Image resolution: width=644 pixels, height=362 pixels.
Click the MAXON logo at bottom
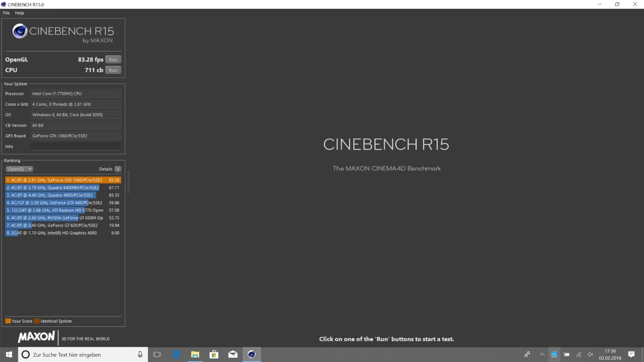click(x=36, y=337)
